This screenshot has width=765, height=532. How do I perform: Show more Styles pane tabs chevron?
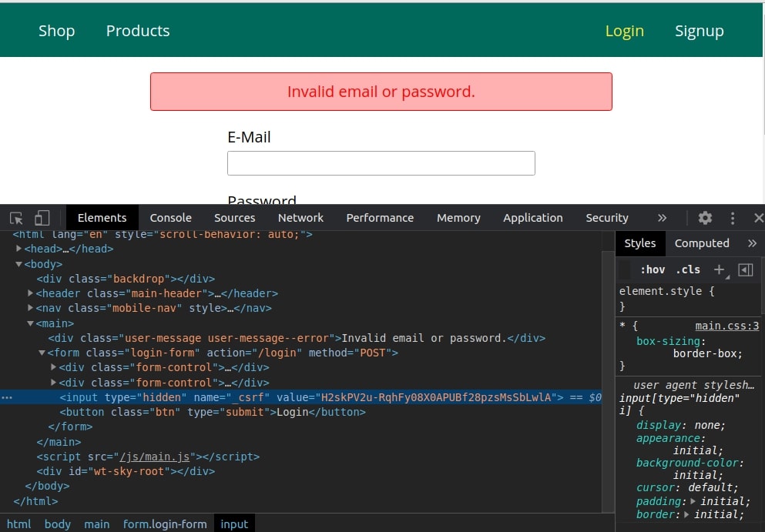[x=752, y=243]
